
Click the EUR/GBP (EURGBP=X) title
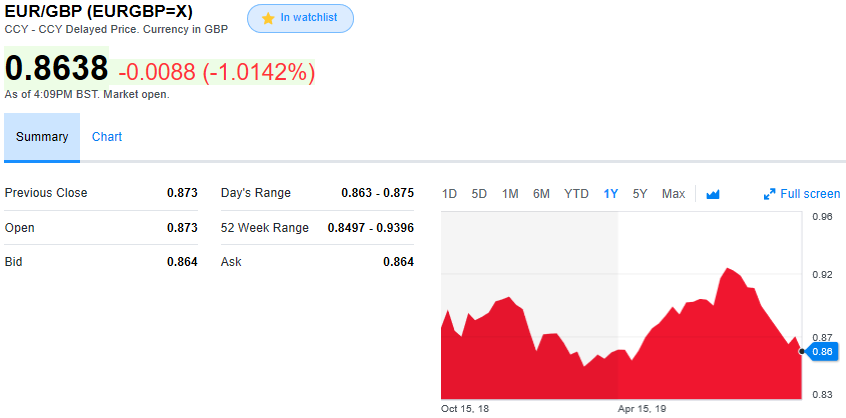coord(99,12)
